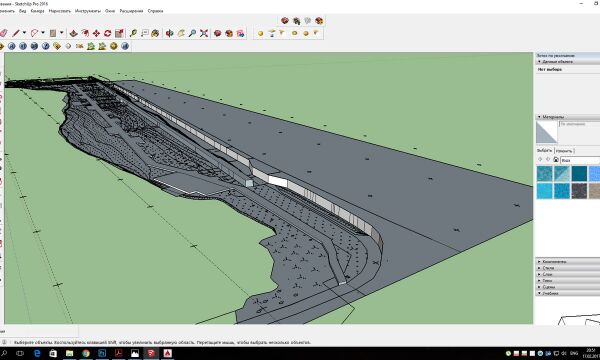
Task: Activate the Push/Pull tool
Action: click(73, 33)
